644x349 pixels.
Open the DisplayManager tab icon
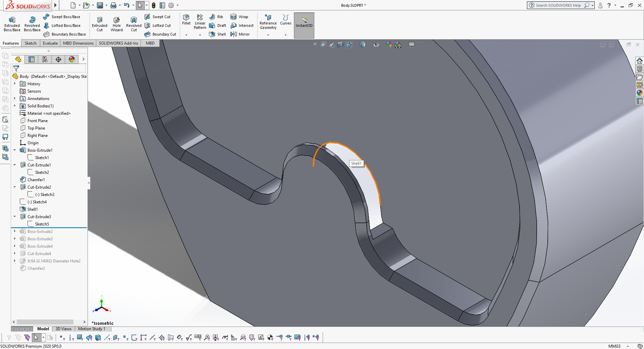tap(72, 59)
